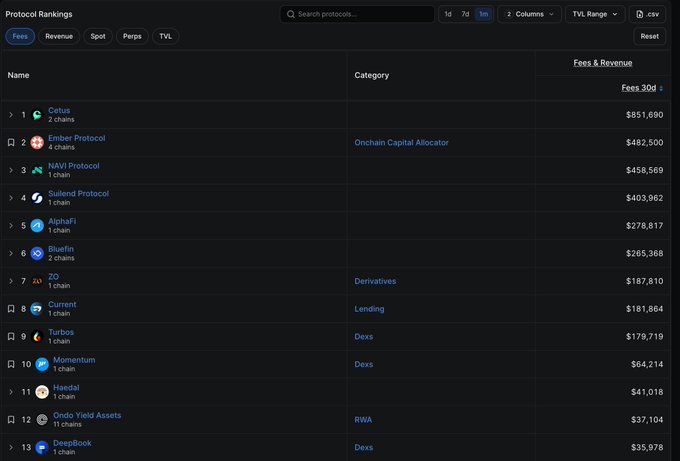Download the .csv export
This screenshot has height=461, width=680.
tap(647, 14)
